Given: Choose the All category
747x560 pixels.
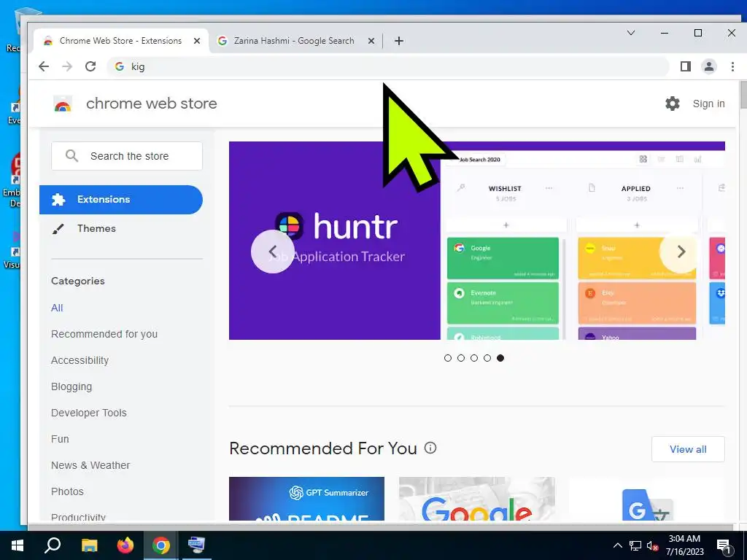Looking at the screenshot, I should (x=57, y=308).
